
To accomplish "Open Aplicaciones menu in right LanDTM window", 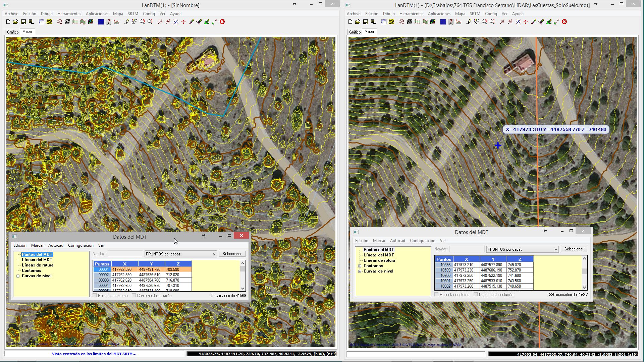I will (x=439, y=14).
